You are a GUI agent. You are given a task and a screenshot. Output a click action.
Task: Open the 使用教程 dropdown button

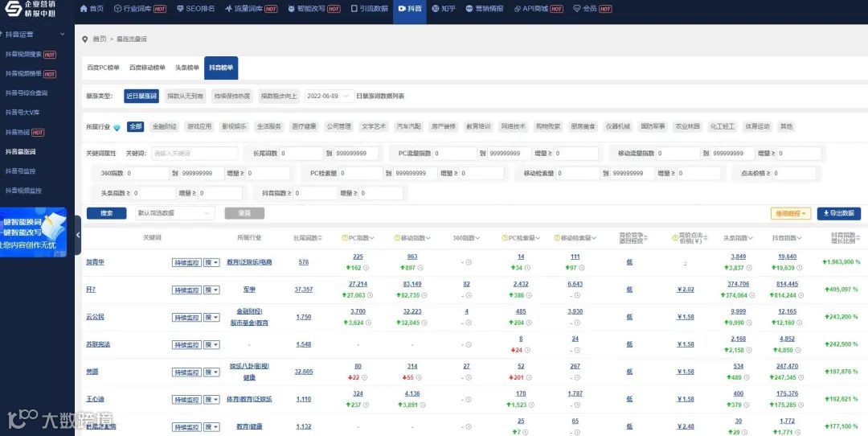pyautogui.click(x=791, y=213)
